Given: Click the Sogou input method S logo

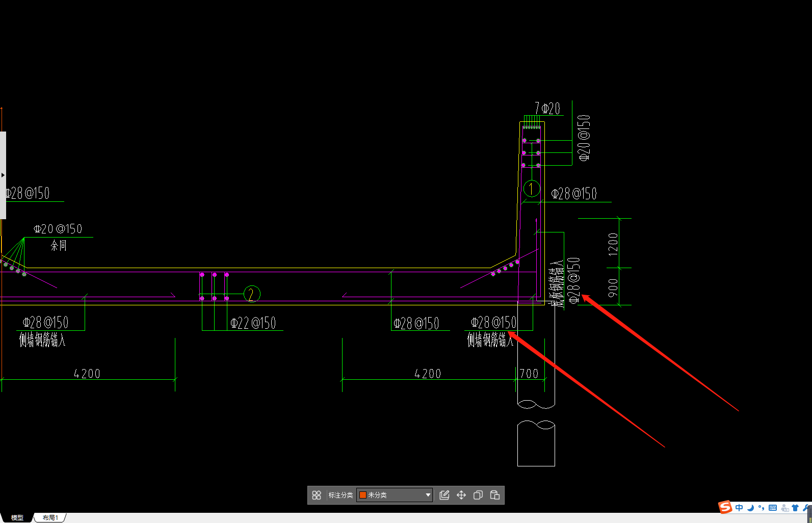Looking at the screenshot, I should tap(725, 507).
